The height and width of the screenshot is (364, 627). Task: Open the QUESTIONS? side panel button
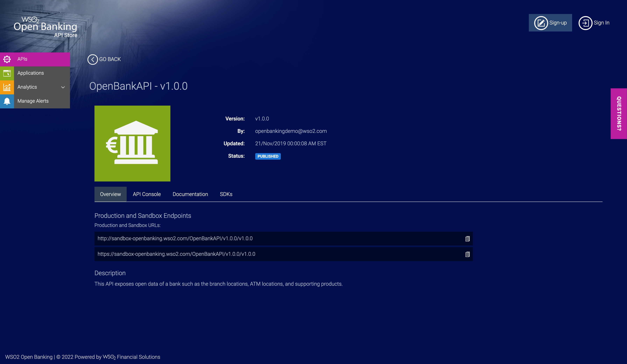pyautogui.click(x=619, y=114)
